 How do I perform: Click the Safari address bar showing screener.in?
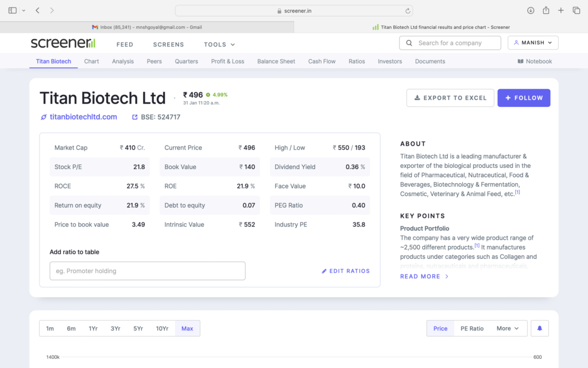pyautogui.click(x=294, y=10)
